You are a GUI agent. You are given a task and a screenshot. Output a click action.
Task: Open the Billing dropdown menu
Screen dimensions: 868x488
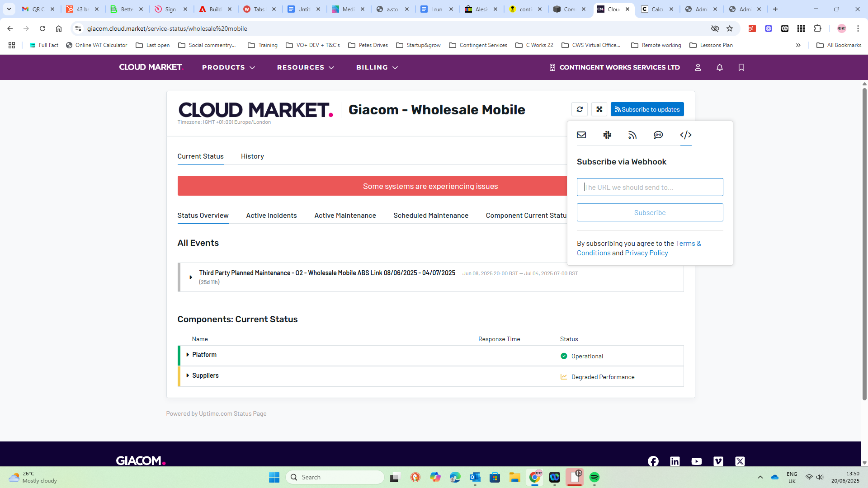377,67
